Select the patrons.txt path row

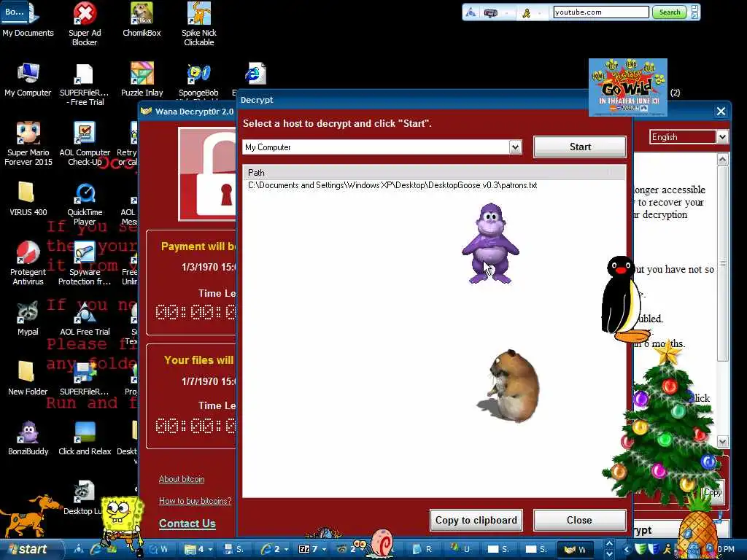392,185
